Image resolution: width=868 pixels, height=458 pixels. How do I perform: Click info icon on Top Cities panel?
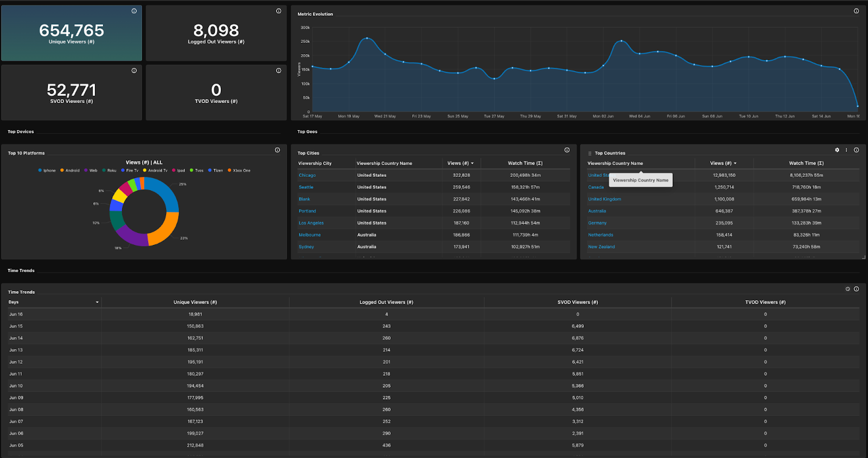click(x=567, y=150)
